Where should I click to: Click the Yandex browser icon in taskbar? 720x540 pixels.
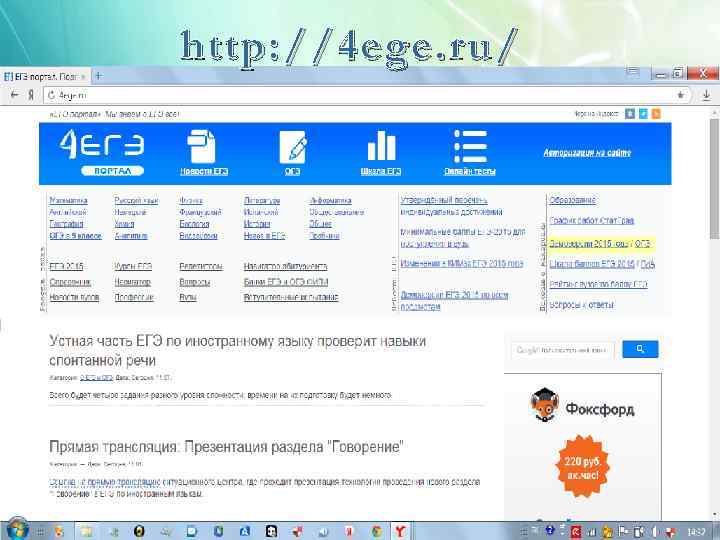400,531
